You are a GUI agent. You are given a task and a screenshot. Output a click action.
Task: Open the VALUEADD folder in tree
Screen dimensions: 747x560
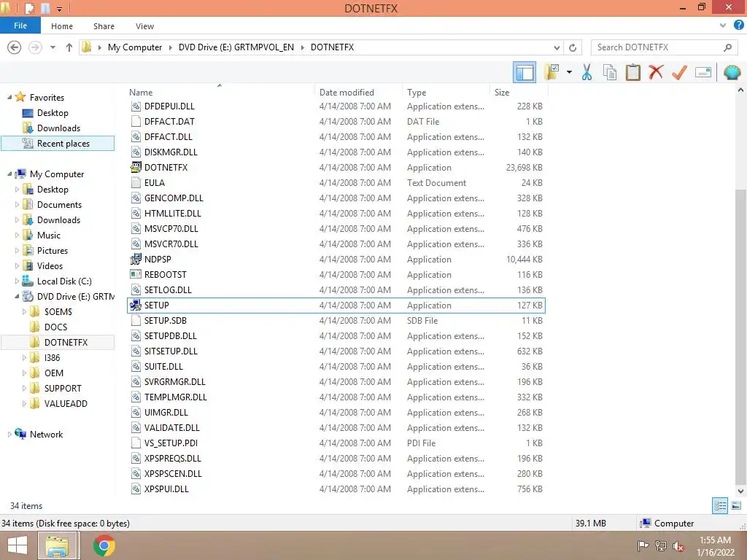pyautogui.click(x=66, y=403)
